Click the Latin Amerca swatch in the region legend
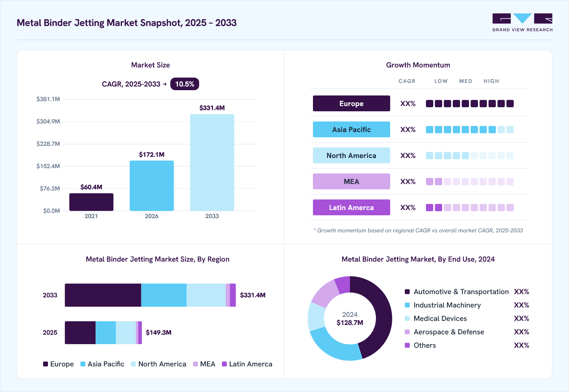 pyautogui.click(x=224, y=364)
